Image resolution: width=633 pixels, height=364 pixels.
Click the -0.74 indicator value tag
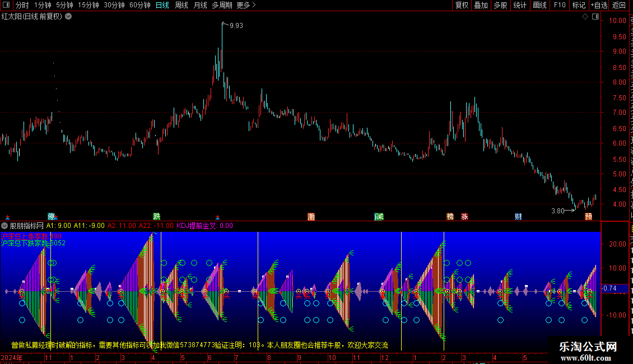click(x=609, y=288)
